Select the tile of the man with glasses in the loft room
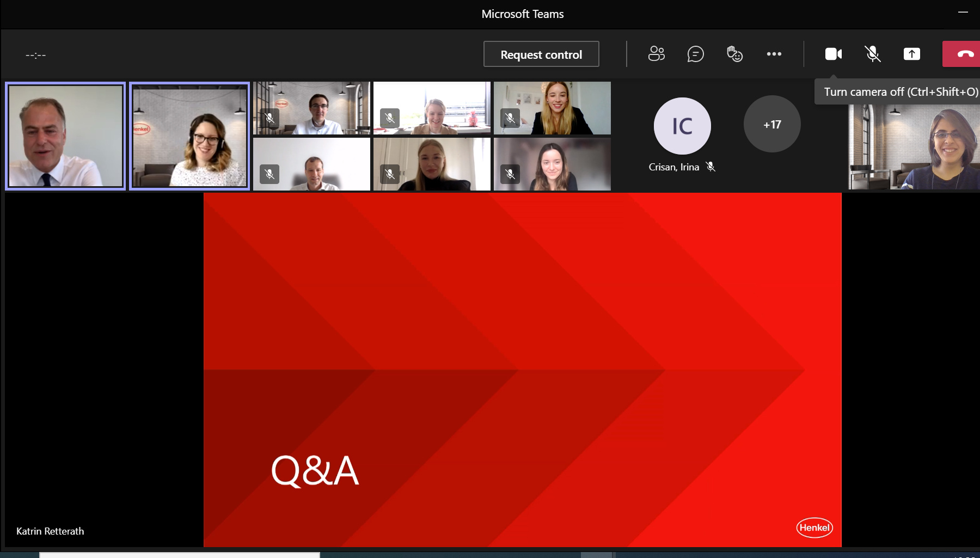980x558 pixels. [311, 108]
